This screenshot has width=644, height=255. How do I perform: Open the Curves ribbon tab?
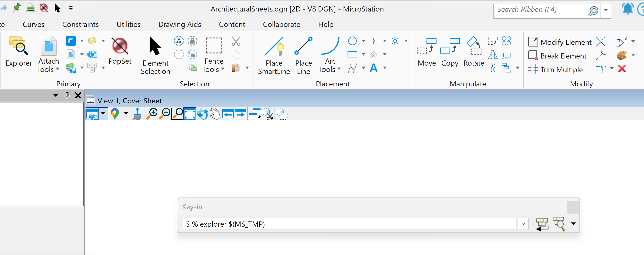pos(33,24)
